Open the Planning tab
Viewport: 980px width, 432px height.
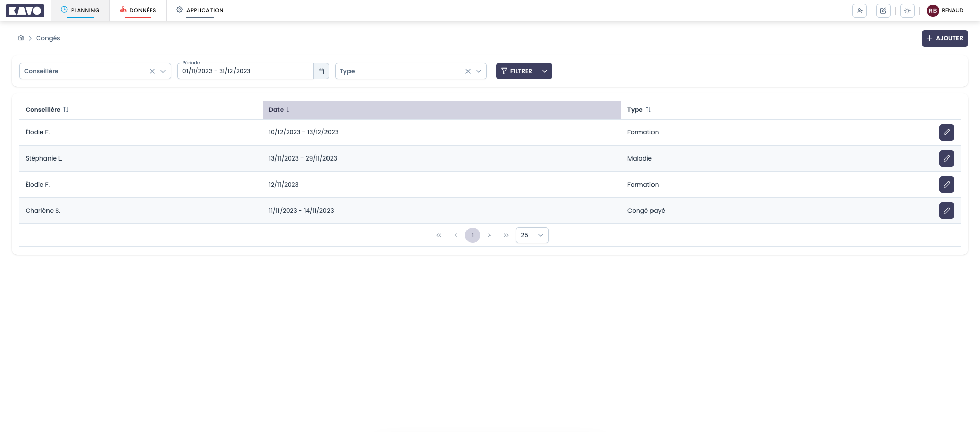[x=80, y=10]
